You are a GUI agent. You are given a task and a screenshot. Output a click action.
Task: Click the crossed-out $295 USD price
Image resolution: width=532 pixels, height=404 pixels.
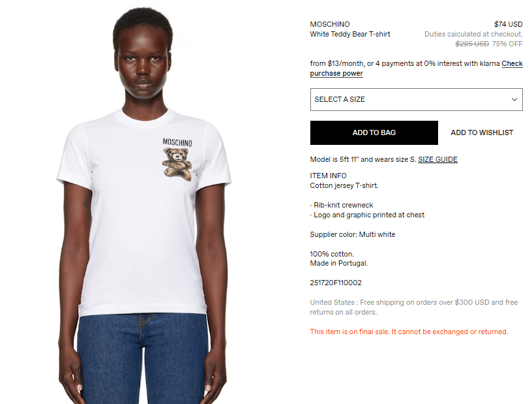pyautogui.click(x=472, y=44)
